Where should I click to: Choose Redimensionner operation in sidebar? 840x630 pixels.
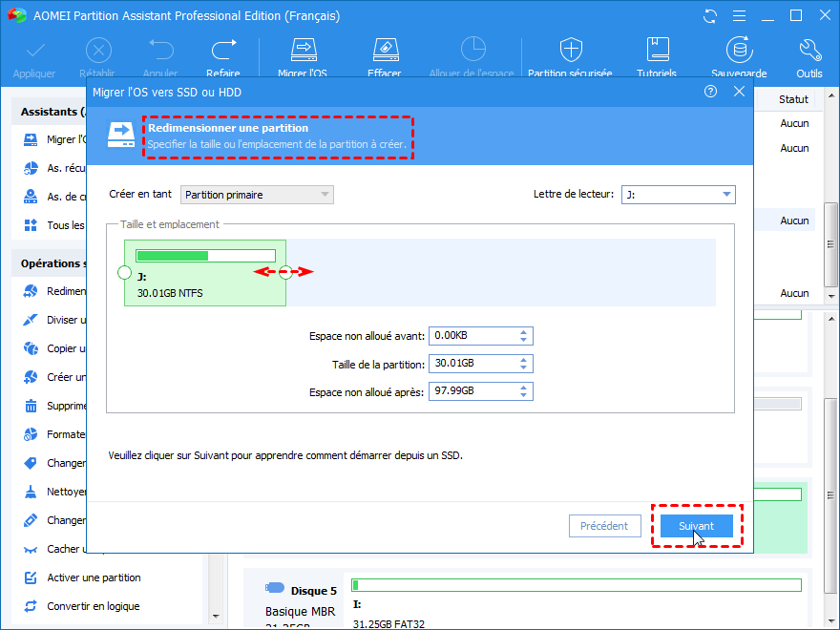click(55, 291)
